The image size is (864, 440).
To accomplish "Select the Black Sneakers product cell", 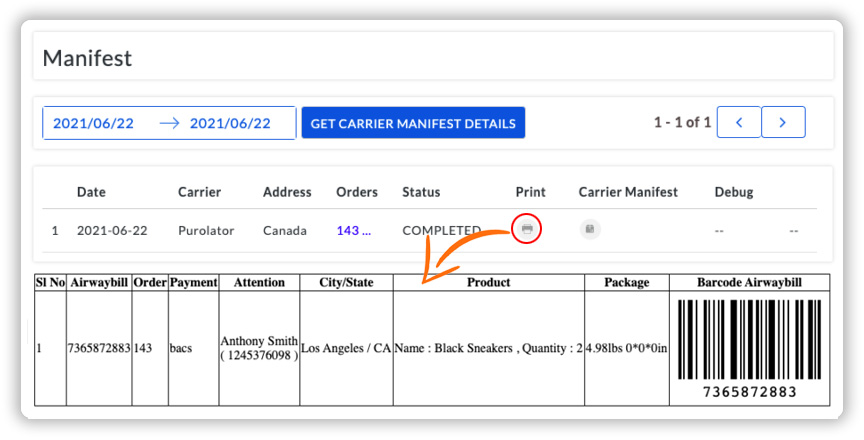I will (489, 348).
